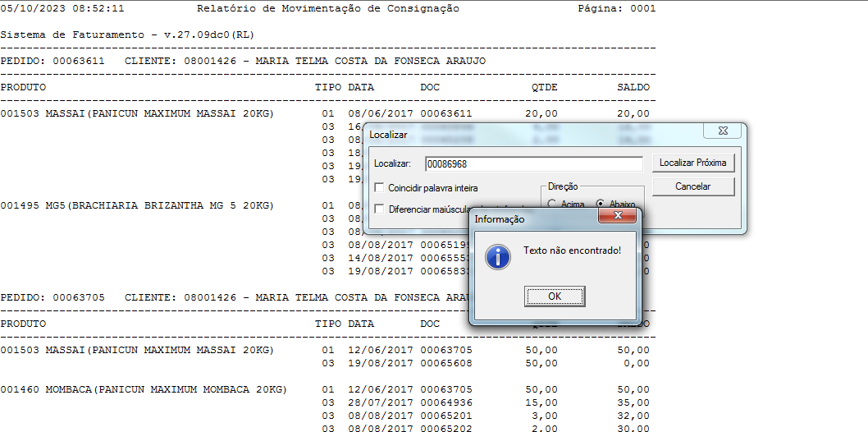Click the QTDE column header in first table

coord(545,88)
